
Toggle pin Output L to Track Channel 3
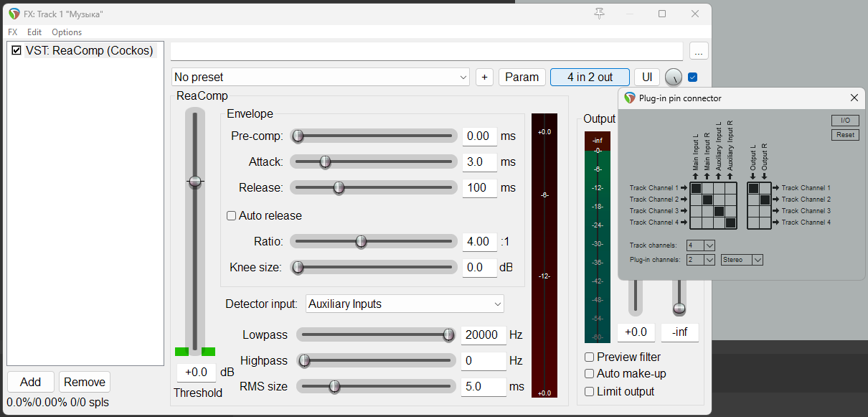tap(753, 211)
